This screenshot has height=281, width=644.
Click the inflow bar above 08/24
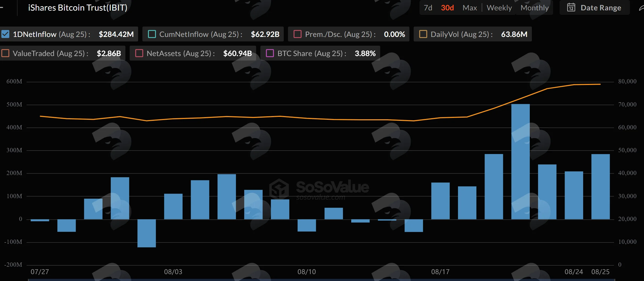tap(574, 195)
